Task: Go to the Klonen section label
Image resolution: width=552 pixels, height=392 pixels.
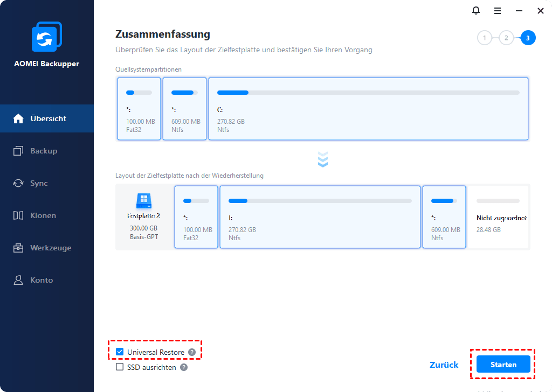Action: 43,215
